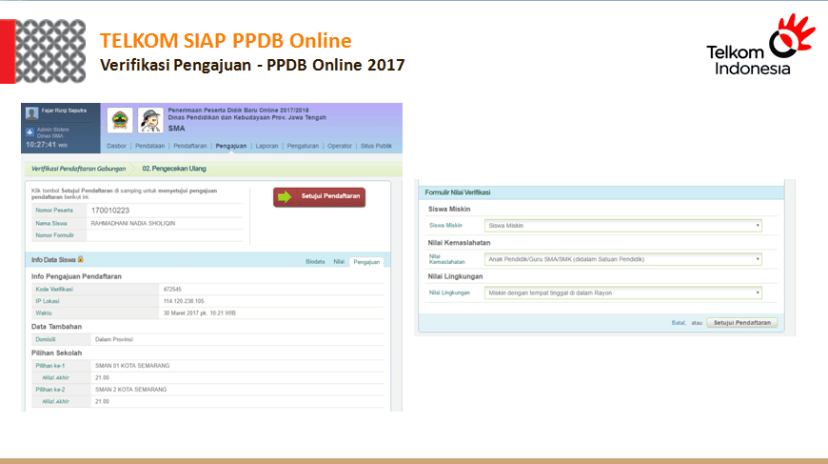Select the 02. Pengecekan Ulang step
The height and width of the screenshot is (464, 828).
click(175, 168)
